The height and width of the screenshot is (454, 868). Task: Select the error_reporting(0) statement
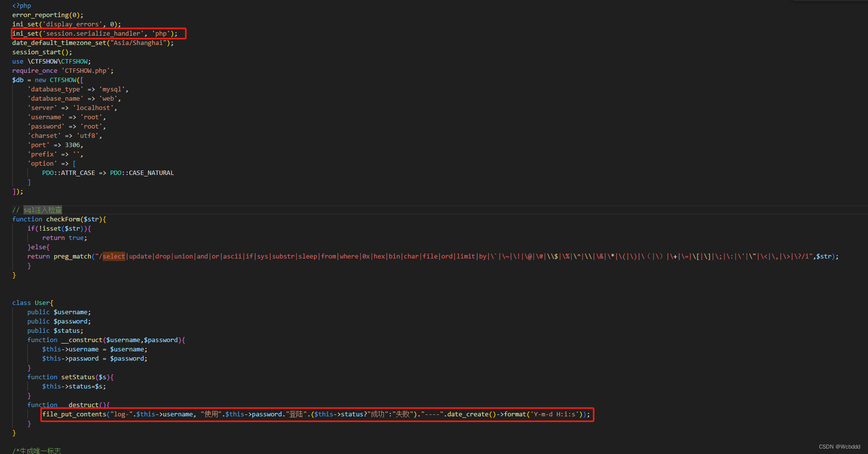[x=47, y=15]
